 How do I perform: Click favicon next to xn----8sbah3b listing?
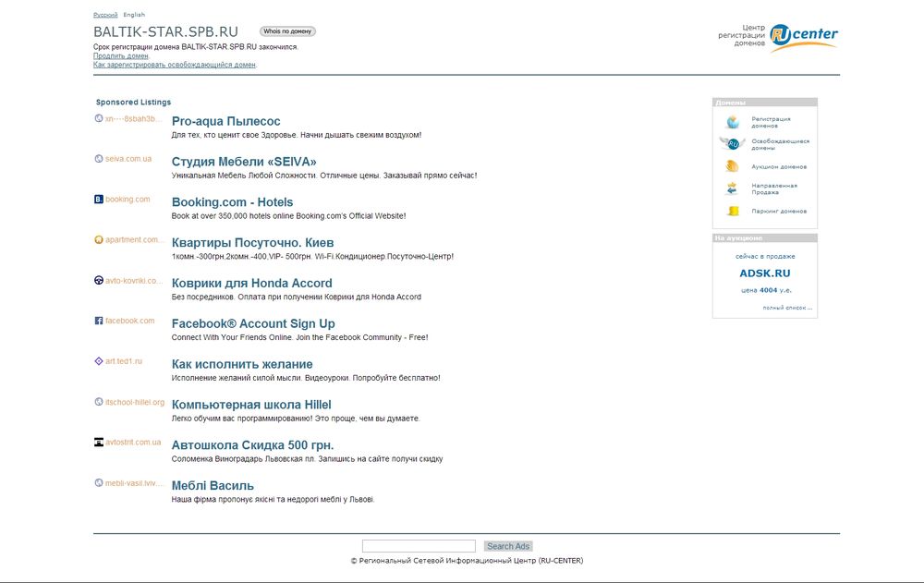point(99,118)
